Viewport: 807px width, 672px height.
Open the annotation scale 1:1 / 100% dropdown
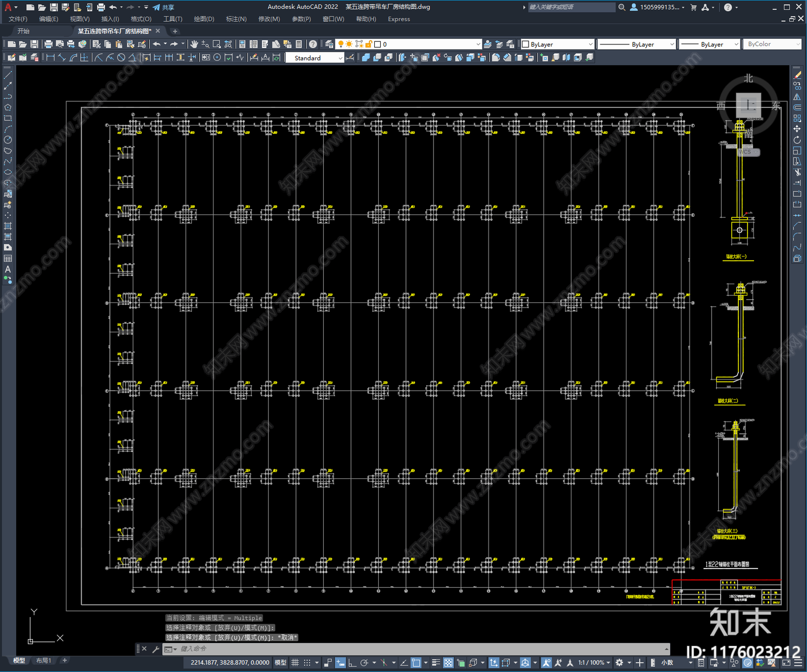[x=594, y=662]
